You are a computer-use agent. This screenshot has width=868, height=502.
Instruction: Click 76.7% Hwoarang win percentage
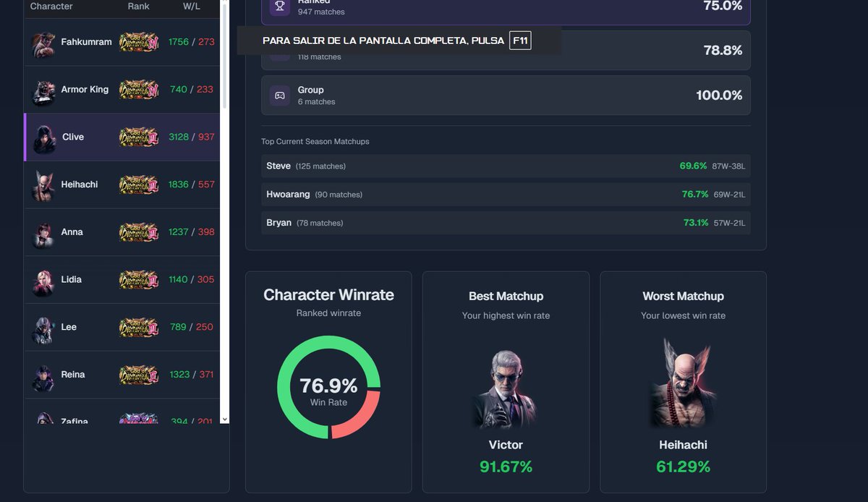[695, 195]
